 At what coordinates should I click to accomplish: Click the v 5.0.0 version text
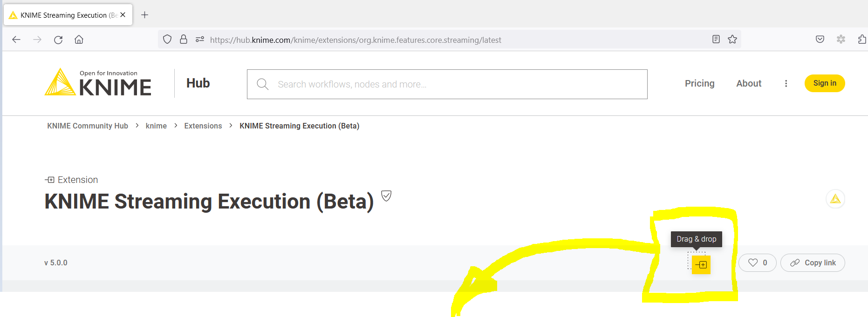click(56, 263)
